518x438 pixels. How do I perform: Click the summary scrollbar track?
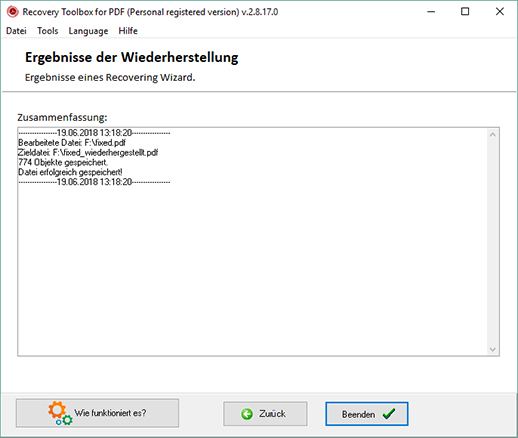coord(493,242)
